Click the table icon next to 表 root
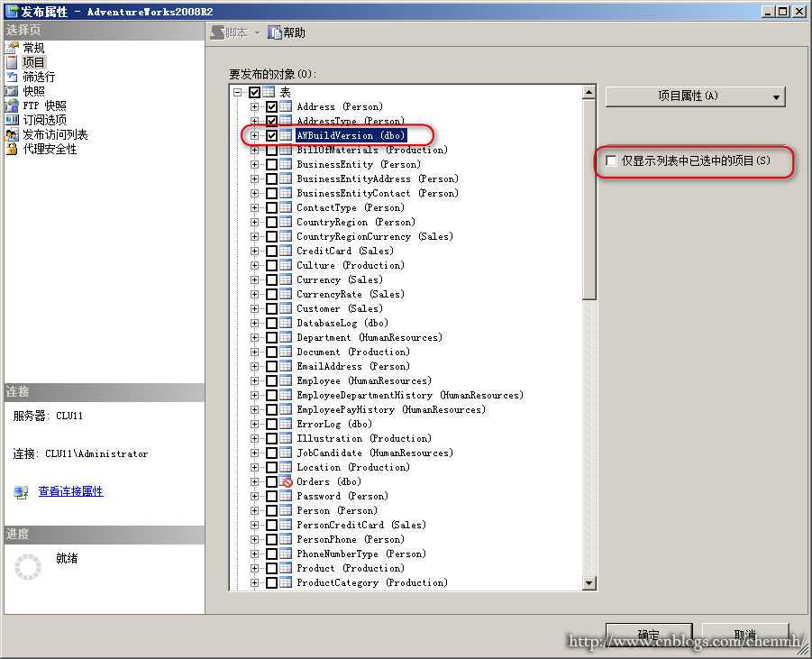The width and height of the screenshot is (812, 659). coord(269,92)
